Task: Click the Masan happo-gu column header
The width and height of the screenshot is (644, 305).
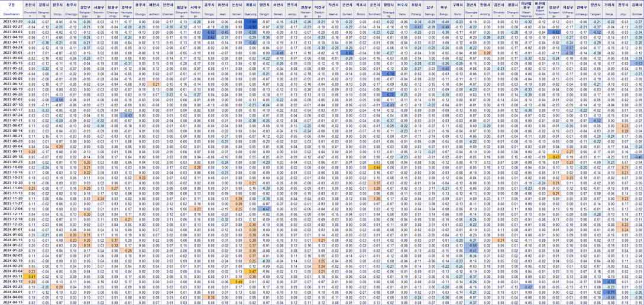Action: click(x=527, y=10)
